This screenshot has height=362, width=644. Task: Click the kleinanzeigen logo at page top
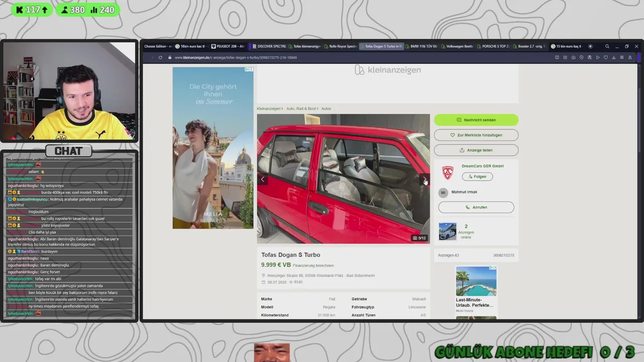click(387, 70)
